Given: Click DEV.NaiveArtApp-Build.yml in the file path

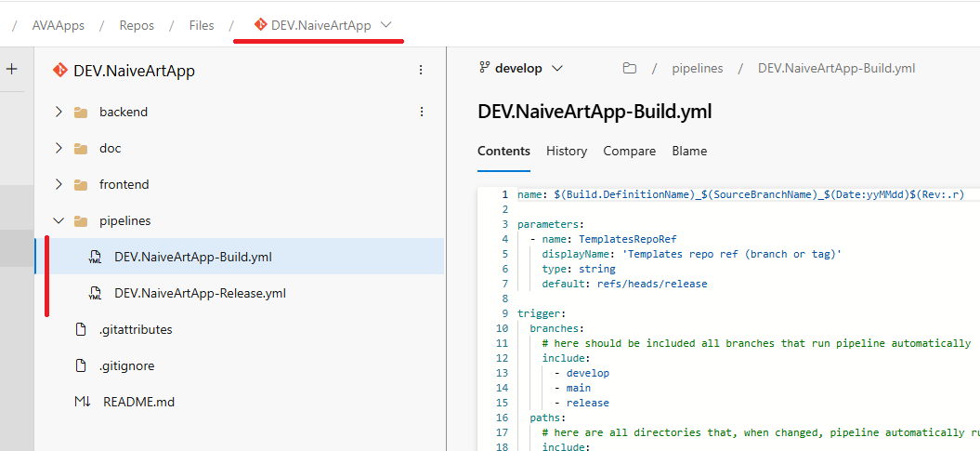Looking at the screenshot, I should point(836,68).
